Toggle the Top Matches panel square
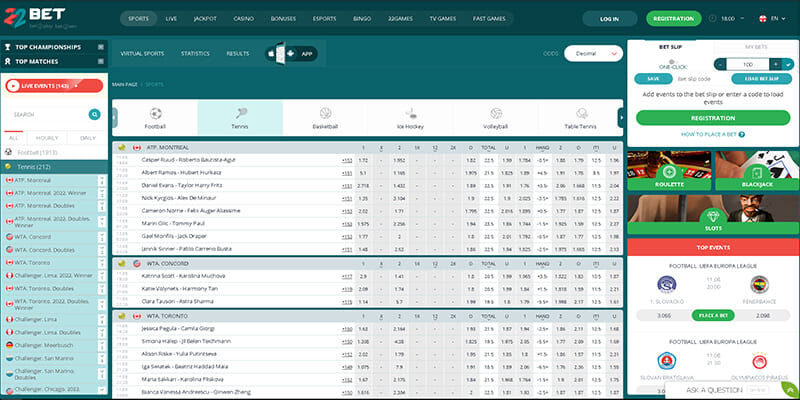Viewport: 800px width, 400px height. [101, 61]
